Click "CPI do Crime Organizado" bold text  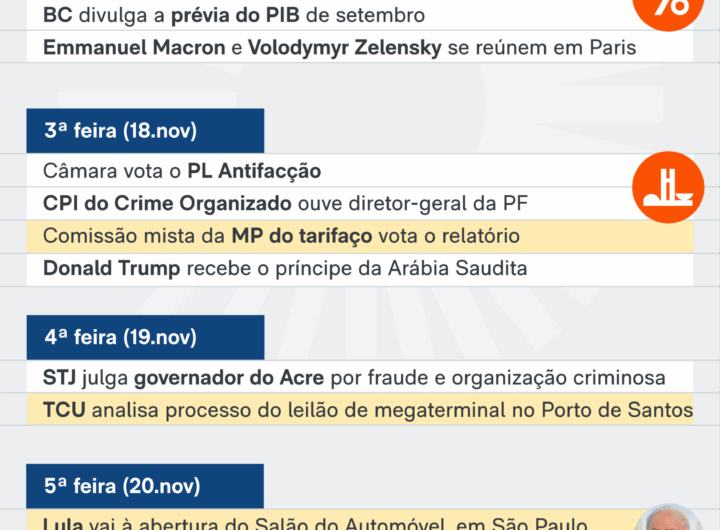tap(167, 203)
